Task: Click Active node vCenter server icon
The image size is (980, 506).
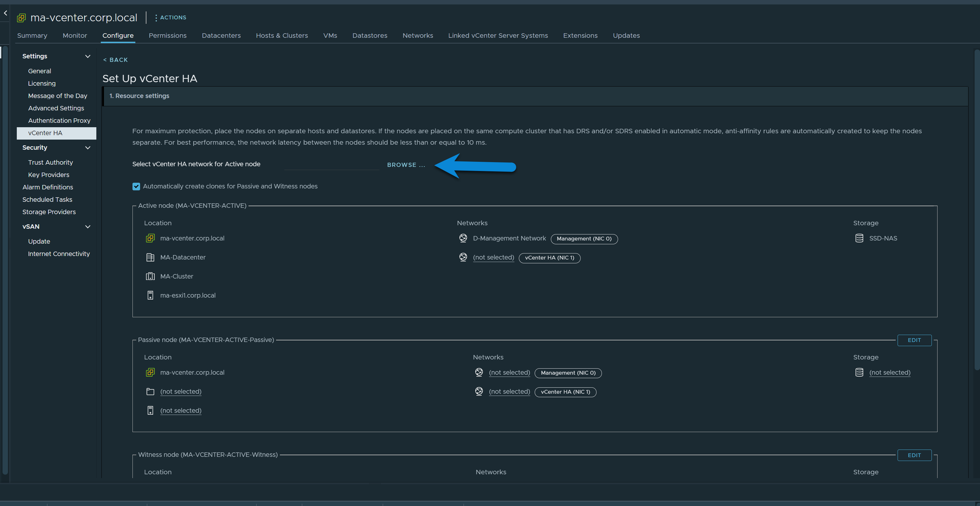Action: click(150, 238)
